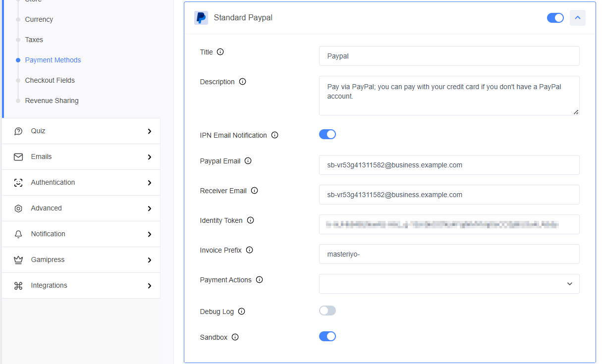The width and height of the screenshot is (602, 364).
Task: Open Revenue Sharing in sidebar
Action: point(52,101)
